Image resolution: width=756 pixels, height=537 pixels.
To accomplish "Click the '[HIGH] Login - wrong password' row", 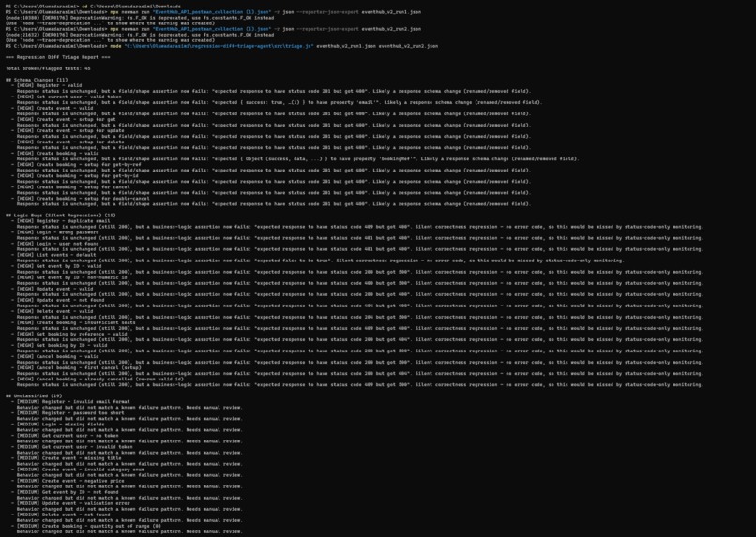I will pos(55,232).
